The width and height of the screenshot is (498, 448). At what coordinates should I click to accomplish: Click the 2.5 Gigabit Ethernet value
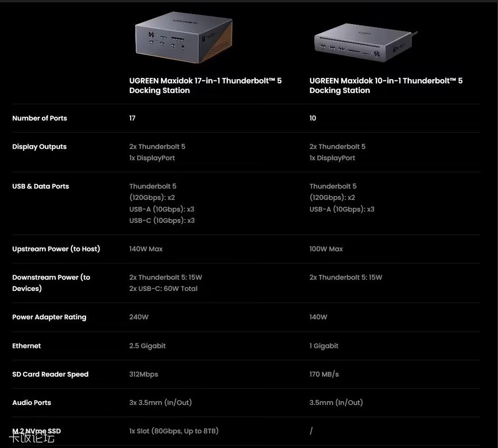click(147, 346)
